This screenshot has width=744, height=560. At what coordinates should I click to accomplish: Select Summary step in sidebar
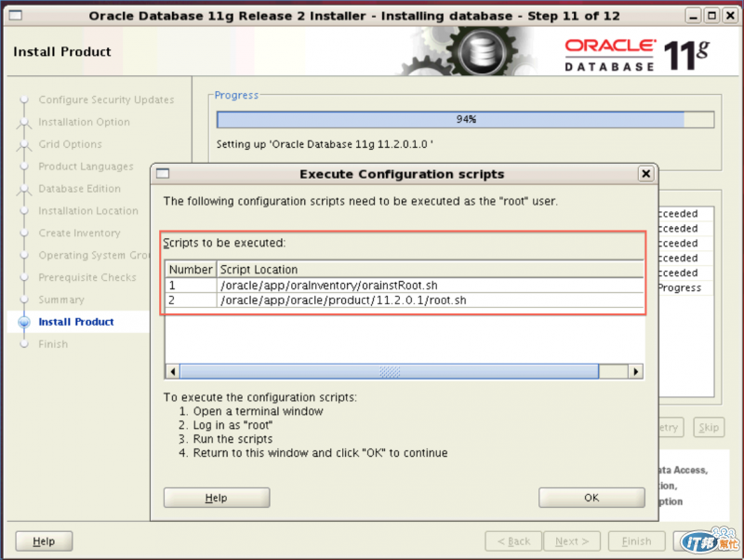[61, 300]
